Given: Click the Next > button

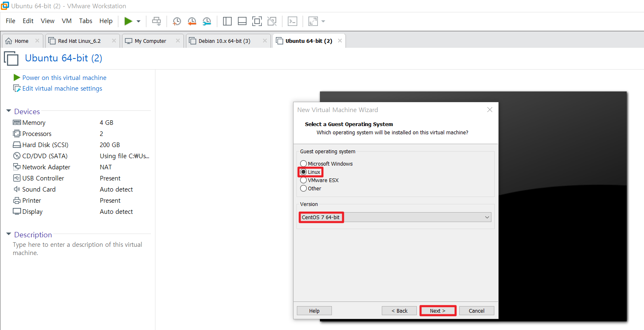Looking at the screenshot, I should (438, 311).
